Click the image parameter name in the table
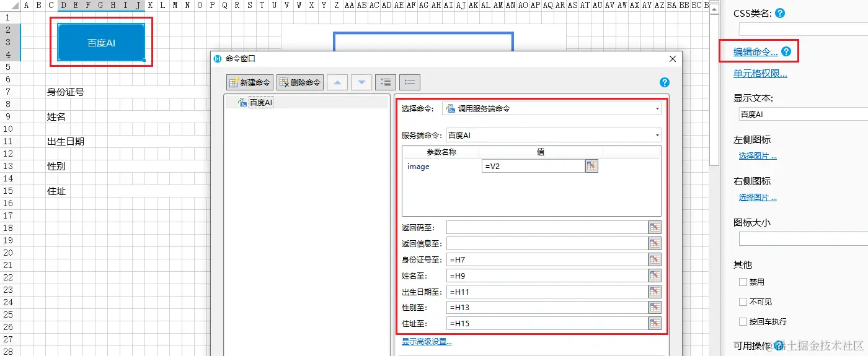The height and width of the screenshot is (356, 868). tap(418, 166)
